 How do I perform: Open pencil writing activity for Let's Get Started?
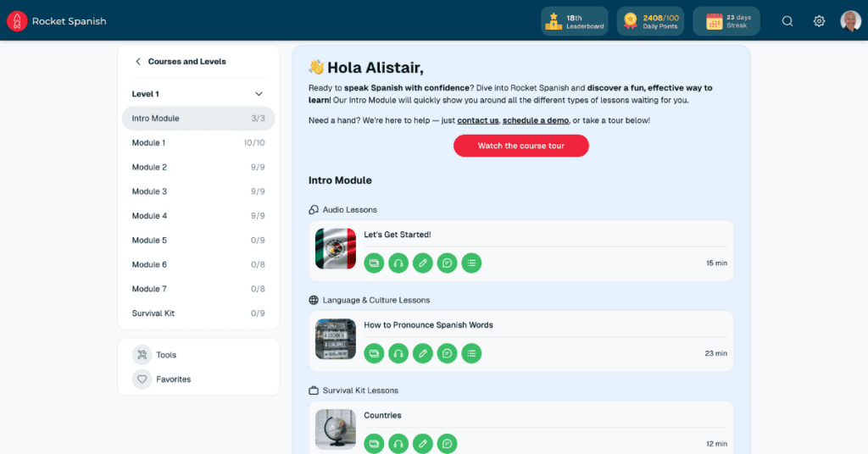click(x=422, y=263)
